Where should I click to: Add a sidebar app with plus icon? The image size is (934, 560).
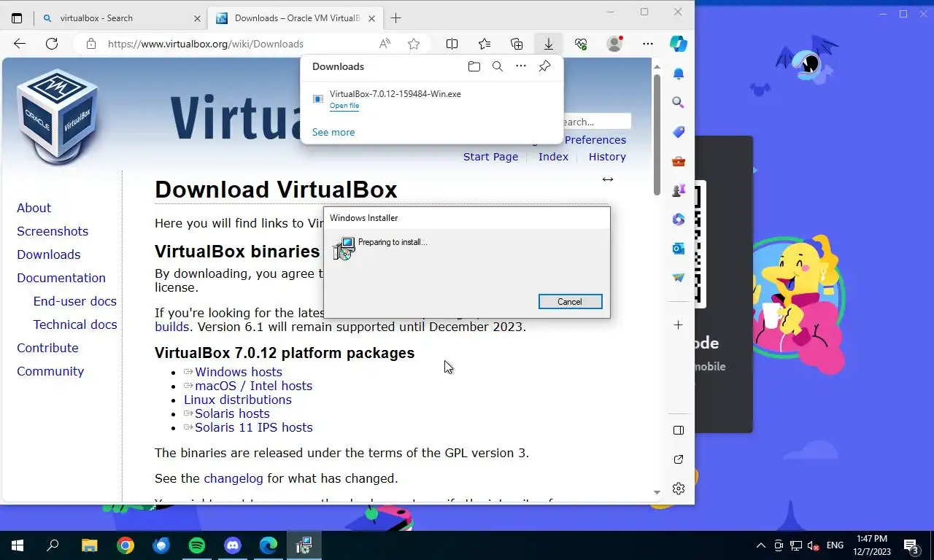click(x=679, y=324)
